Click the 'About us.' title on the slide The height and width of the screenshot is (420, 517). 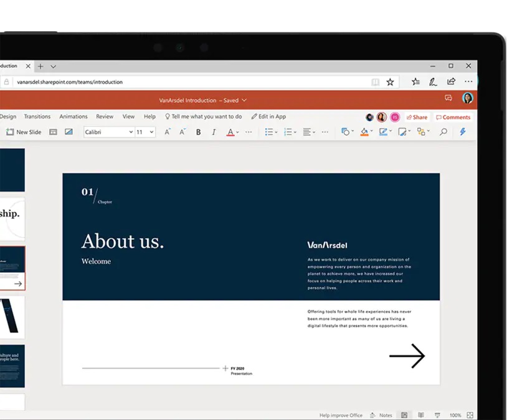(x=123, y=241)
